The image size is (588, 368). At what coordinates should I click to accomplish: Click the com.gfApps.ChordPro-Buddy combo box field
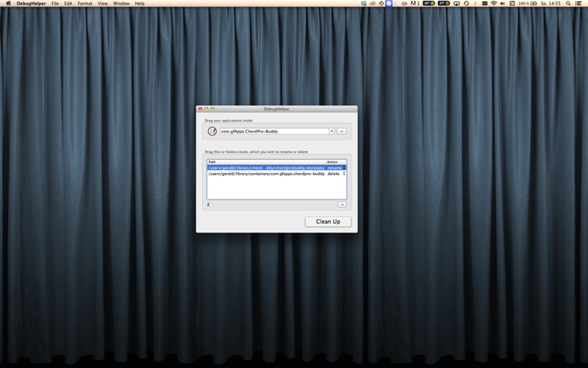274,131
